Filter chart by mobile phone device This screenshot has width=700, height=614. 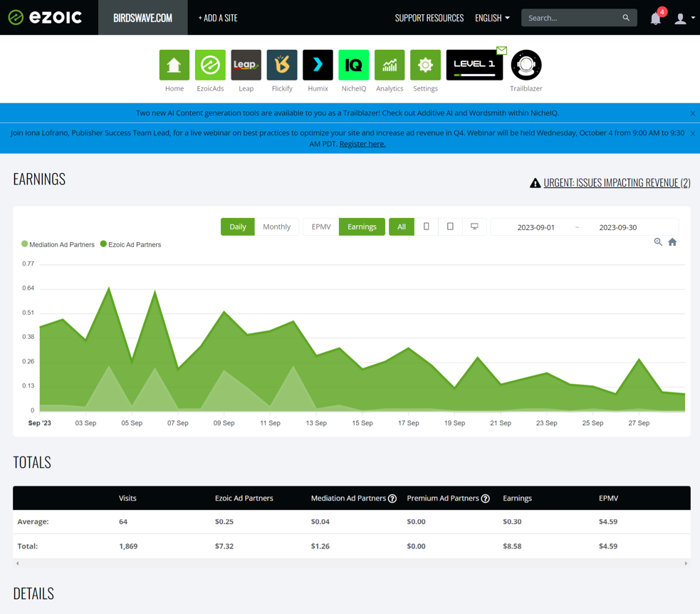pos(427,227)
